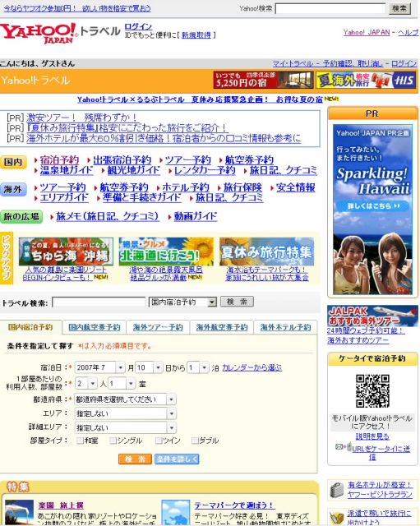Screen dimensions: 420x526
Task: Click the Yahoo! JAPAN logo
Action: pos(39,33)
